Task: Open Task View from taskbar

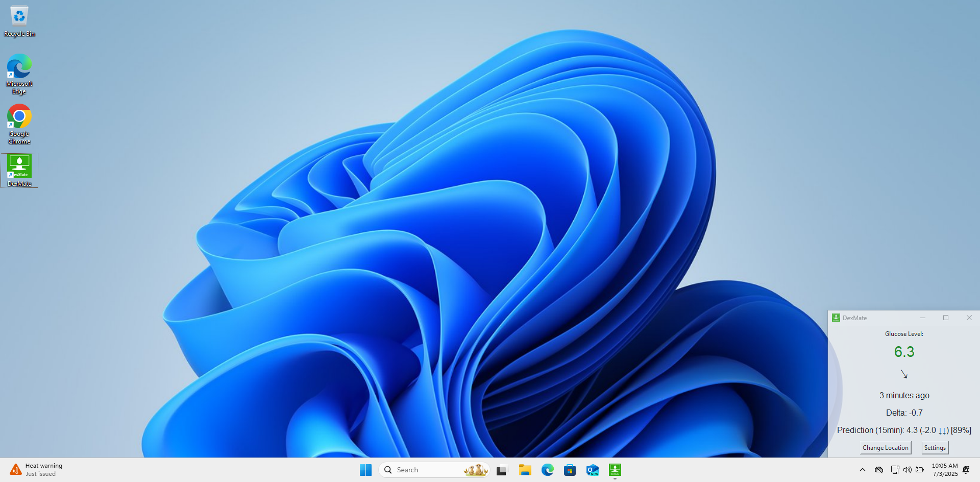Action: (502, 470)
